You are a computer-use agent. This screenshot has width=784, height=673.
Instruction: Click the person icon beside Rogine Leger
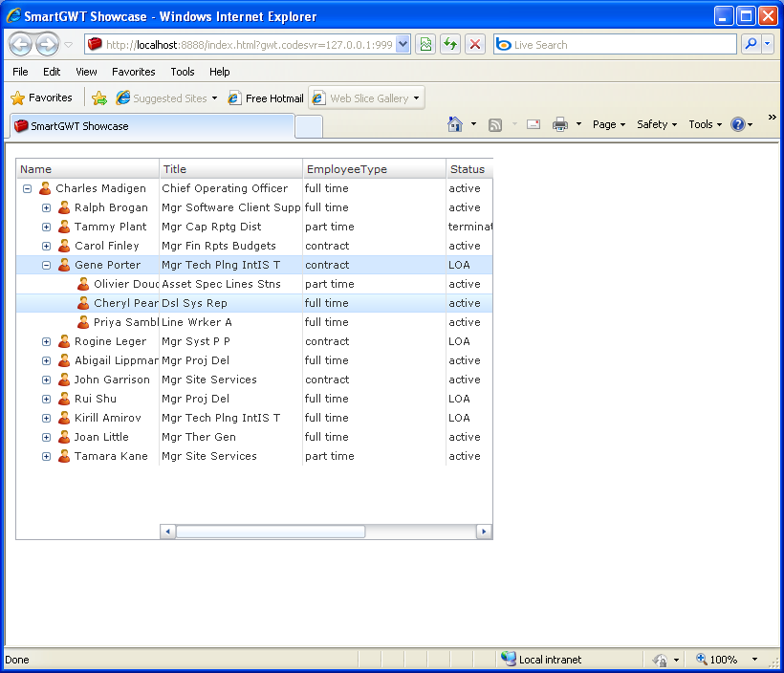(64, 341)
